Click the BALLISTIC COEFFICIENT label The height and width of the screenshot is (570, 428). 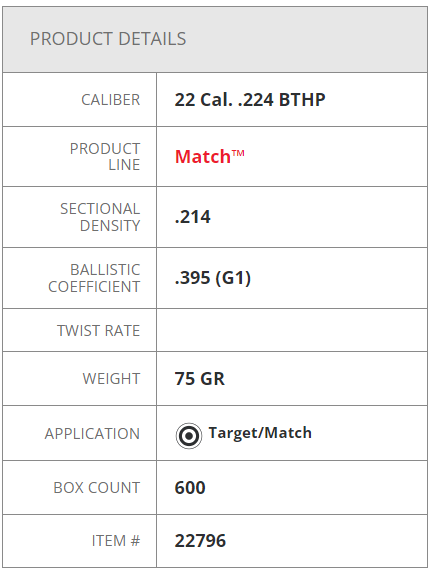point(94,278)
